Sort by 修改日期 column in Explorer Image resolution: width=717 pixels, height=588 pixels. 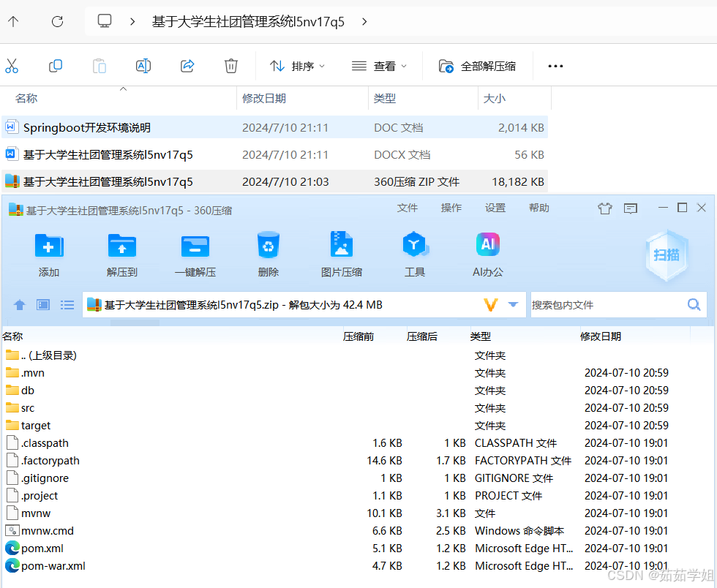click(264, 98)
